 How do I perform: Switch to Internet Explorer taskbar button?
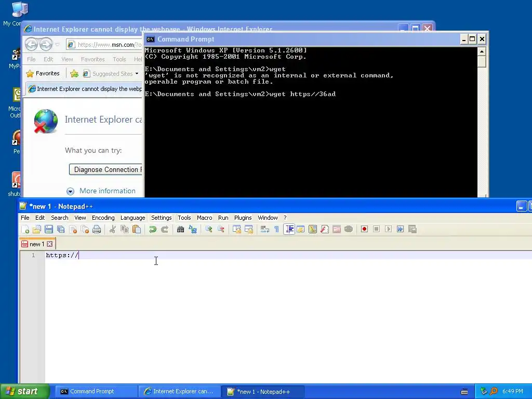pos(180,392)
